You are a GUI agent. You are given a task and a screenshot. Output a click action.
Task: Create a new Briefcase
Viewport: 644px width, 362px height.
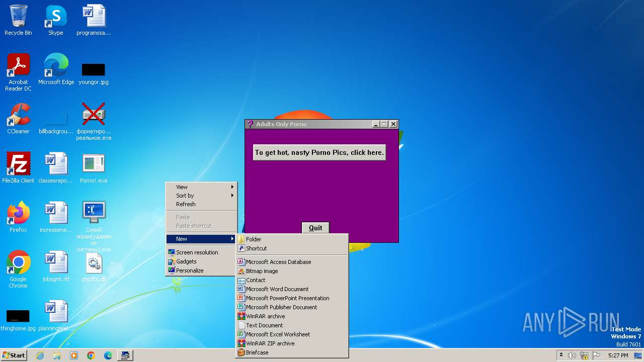tap(292, 352)
